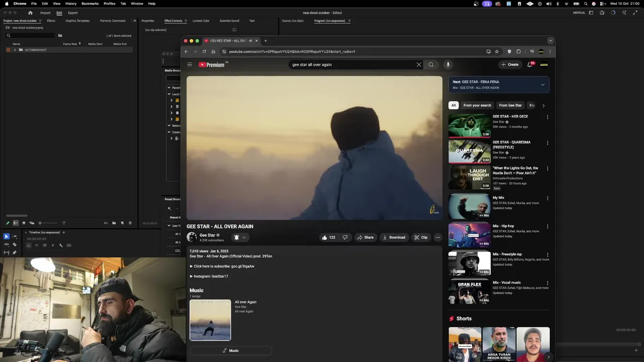Adjust Project panel thumbnail zoom slider
This screenshot has width=644, height=362.
point(48,223)
